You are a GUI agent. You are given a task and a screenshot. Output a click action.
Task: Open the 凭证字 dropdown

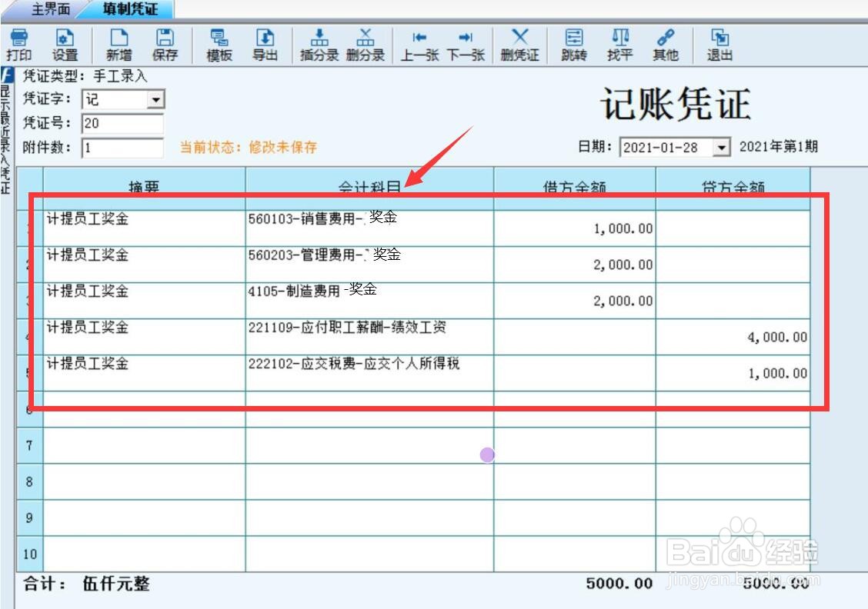coord(156,100)
